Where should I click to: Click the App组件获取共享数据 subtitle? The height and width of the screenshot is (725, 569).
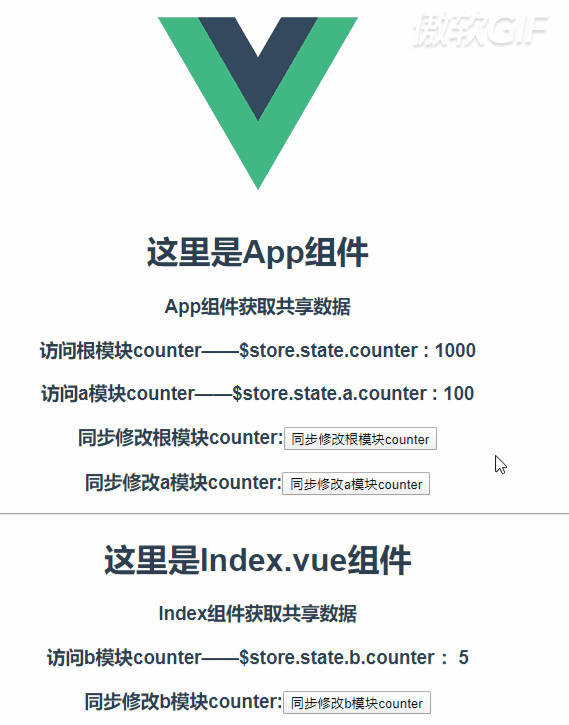pos(257,307)
